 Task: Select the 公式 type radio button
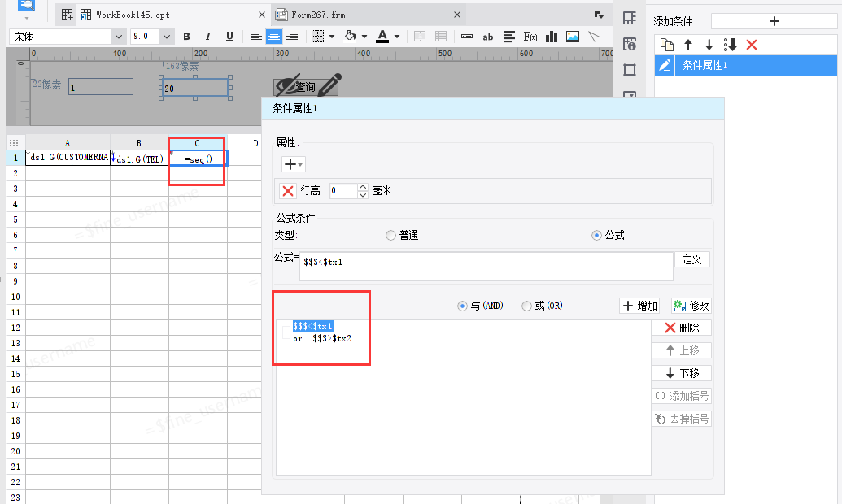coord(596,235)
